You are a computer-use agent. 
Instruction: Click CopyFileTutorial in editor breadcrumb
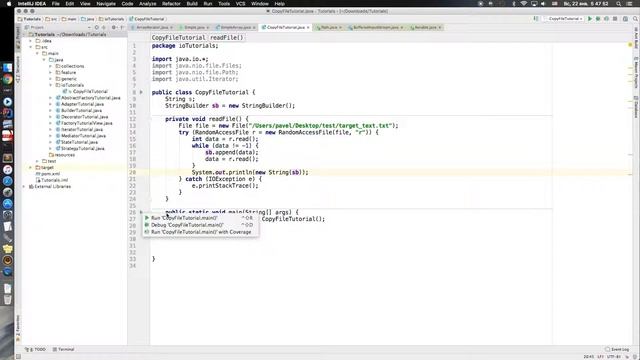pos(178,38)
